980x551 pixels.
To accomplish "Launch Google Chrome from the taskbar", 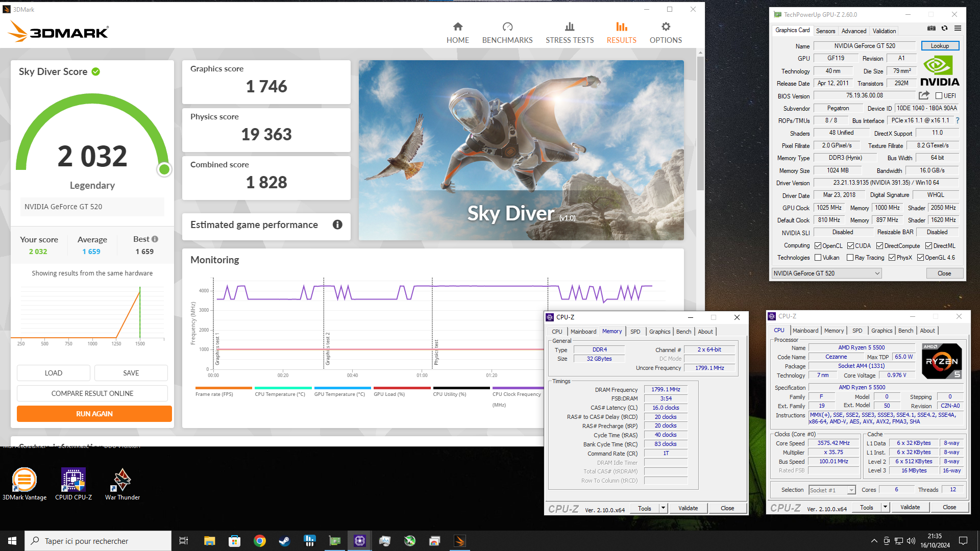I will coord(259,541).
